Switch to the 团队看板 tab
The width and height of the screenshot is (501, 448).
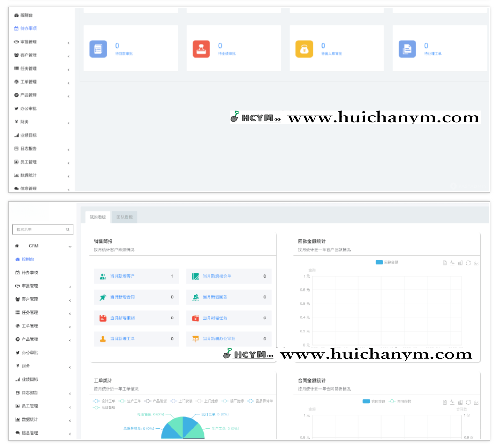click(x=124, y=217)
